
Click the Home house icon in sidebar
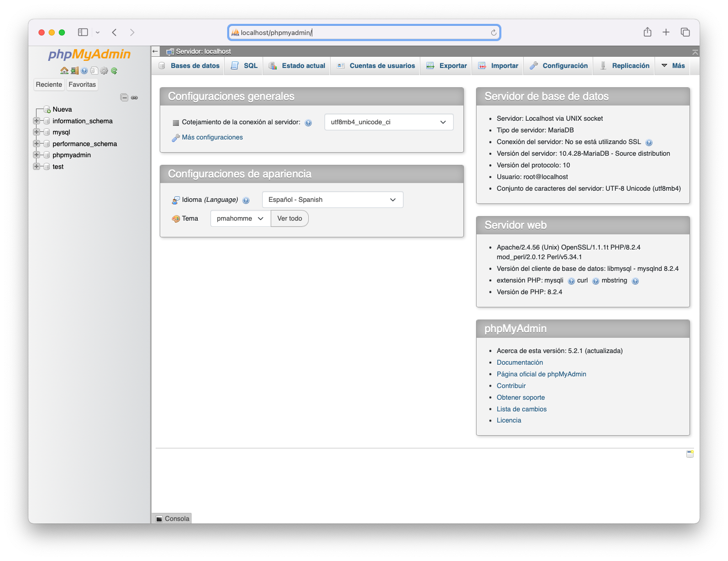pos(64,71)
